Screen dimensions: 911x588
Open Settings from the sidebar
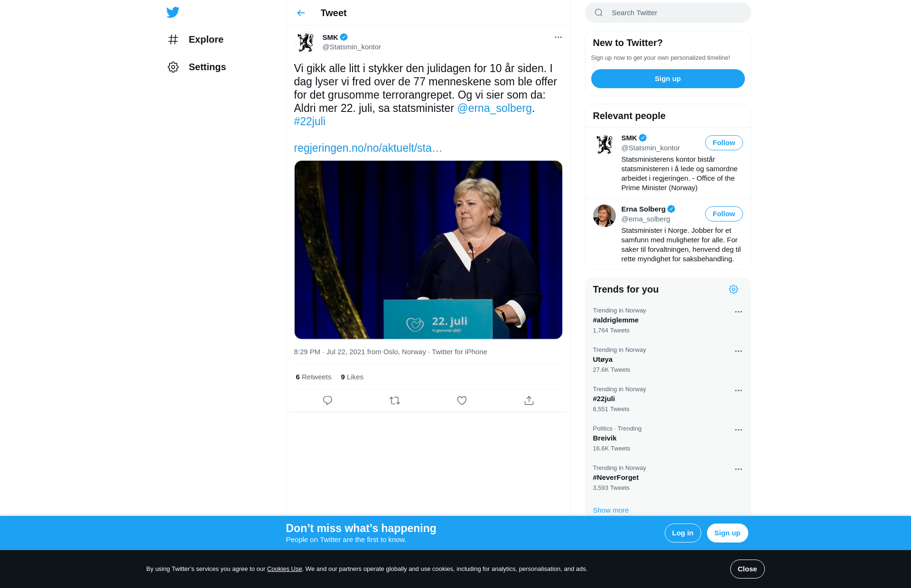(x=197, y=67)
